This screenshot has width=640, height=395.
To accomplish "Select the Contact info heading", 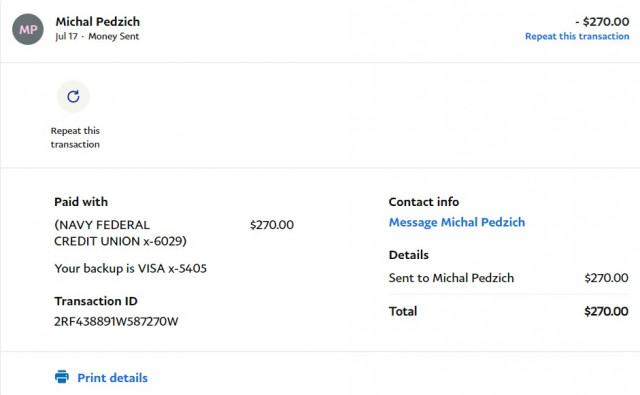I will pos(424,202).
